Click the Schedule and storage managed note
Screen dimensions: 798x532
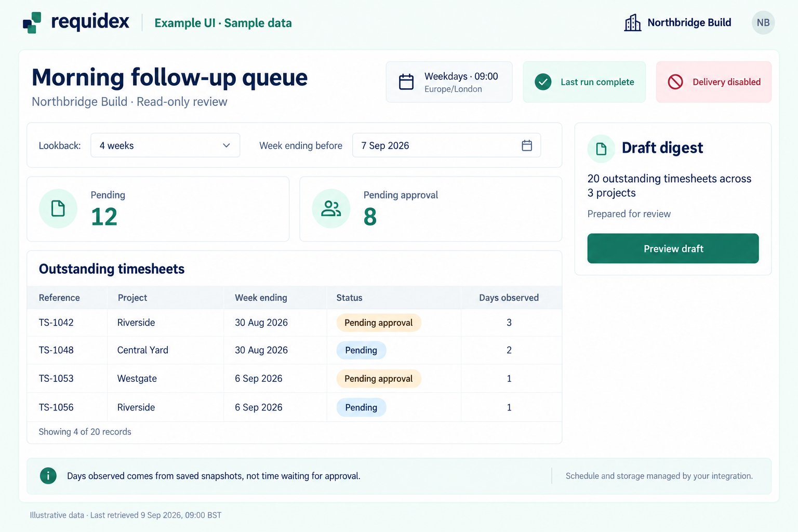tap(659, 476)
